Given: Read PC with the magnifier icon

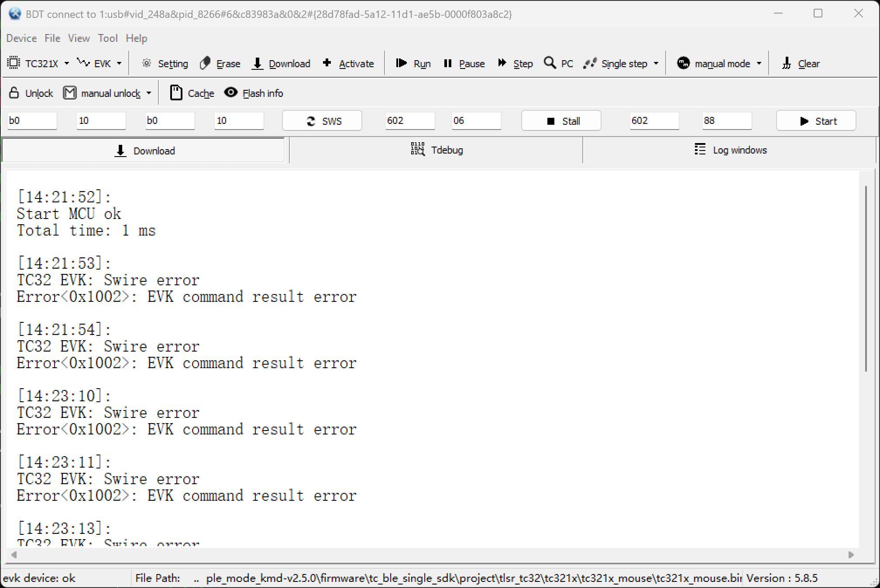Looking at the screenshot, I should 550,63.
